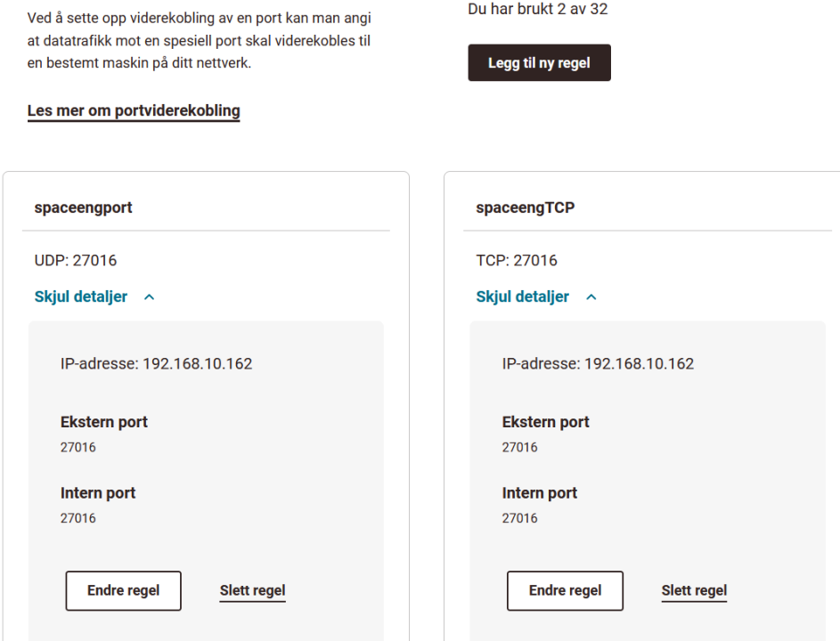Click the 'TCP: 27016' protocol label
840x641 pixels.
517,261
